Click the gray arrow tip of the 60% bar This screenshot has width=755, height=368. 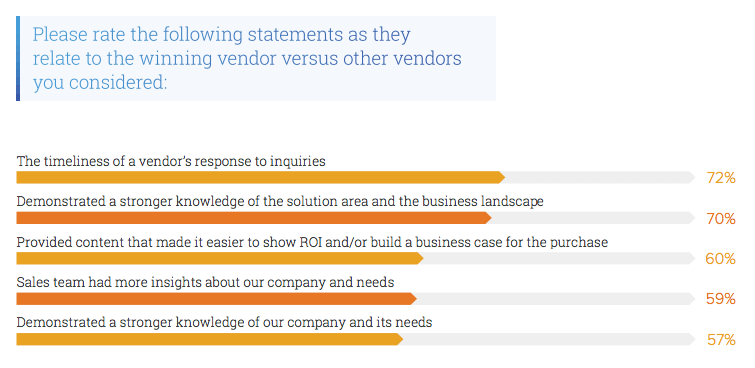[x=691, y=259]
